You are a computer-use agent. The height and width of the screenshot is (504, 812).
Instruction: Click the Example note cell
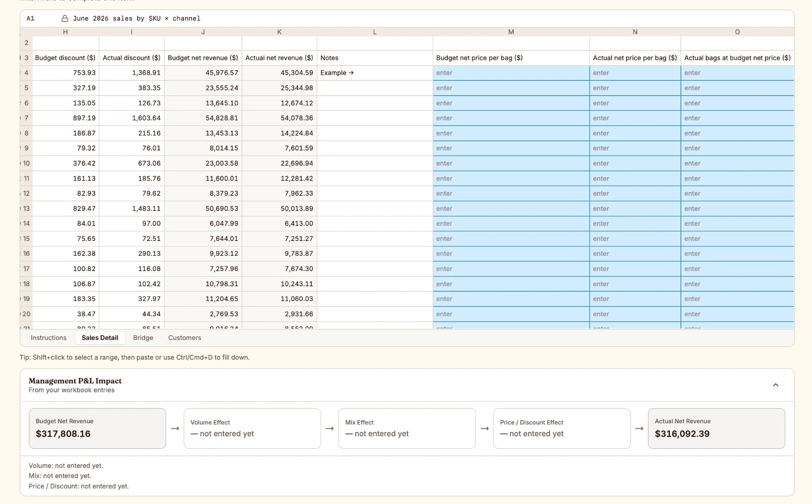tap(375, 73)
